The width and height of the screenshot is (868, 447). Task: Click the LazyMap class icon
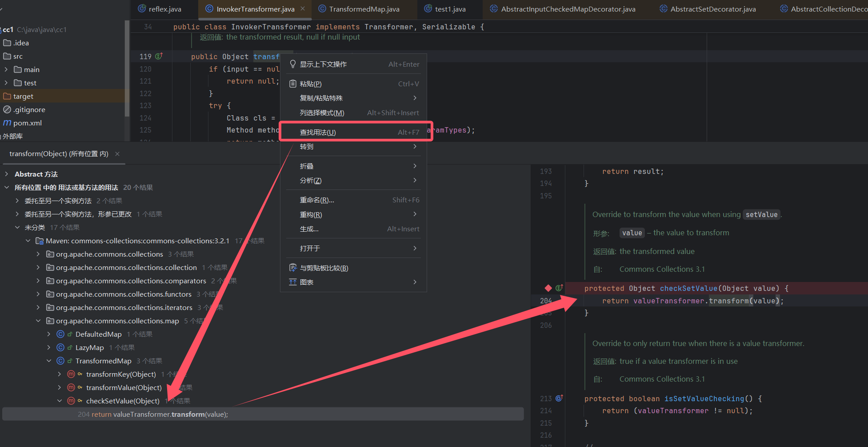click(x=60, y=347)
